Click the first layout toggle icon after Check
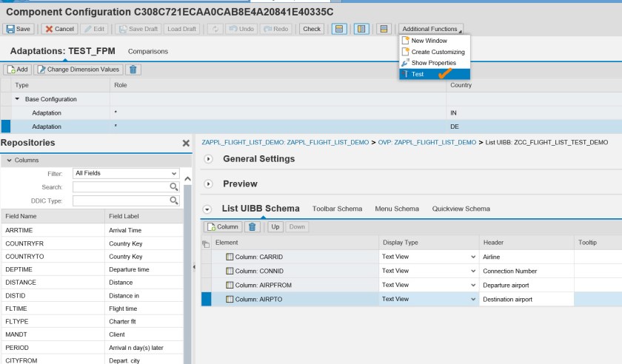 (x=338, y=29)
